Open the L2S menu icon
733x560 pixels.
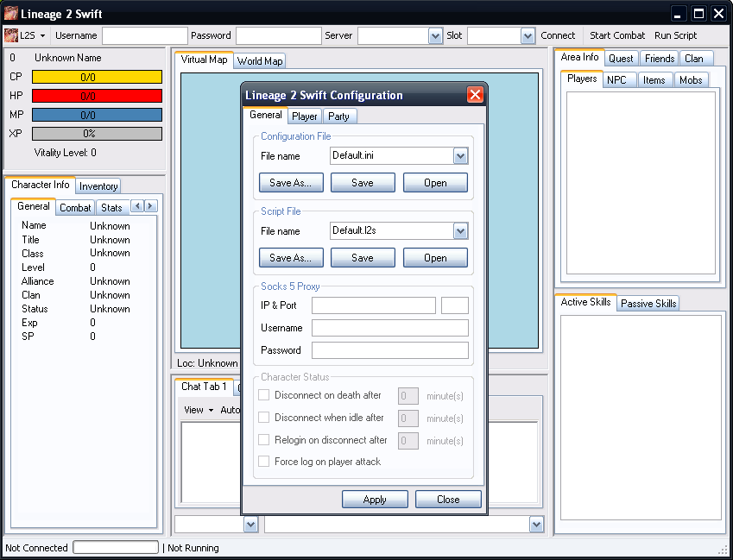pyautogui.click(x=11, y=35)
